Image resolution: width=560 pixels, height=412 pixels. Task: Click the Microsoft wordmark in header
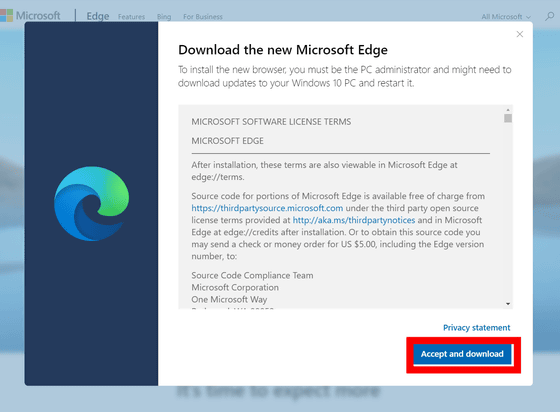tap(38, 16)
